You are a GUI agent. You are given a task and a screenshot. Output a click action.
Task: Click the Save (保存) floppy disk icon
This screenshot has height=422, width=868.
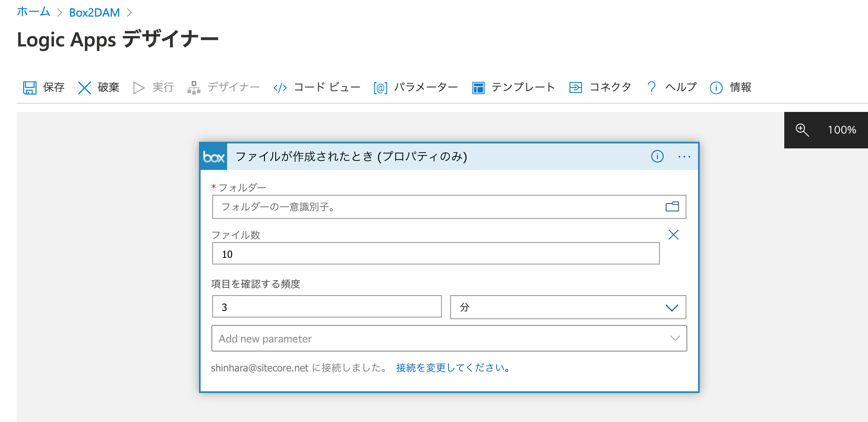point(30,88)
